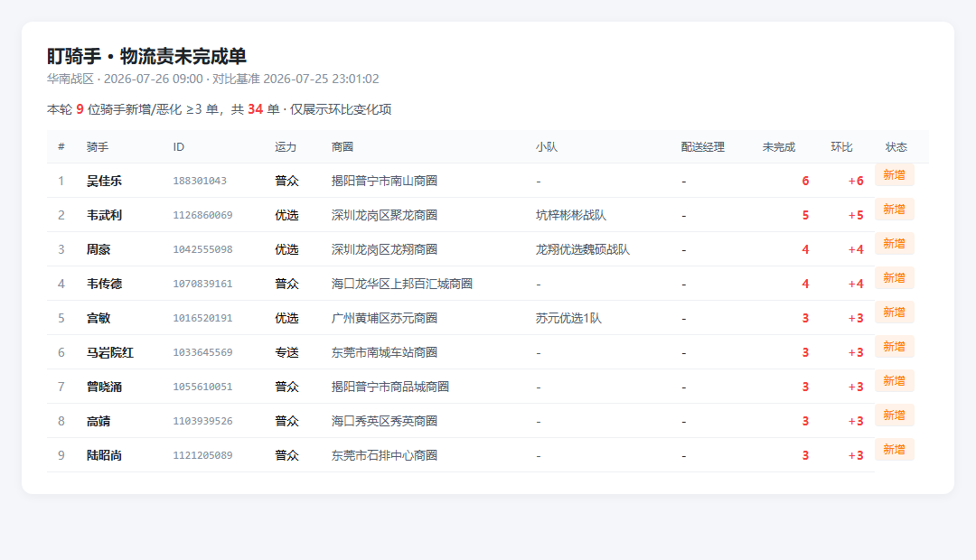This screenshot has width=976, height=560.
Task: Click the +6 change value for 吴佳乐
Action: [856, 181]
